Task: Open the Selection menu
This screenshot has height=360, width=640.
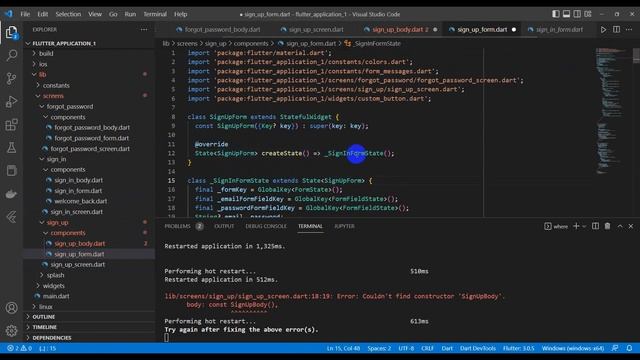Action: coord(68,14)
